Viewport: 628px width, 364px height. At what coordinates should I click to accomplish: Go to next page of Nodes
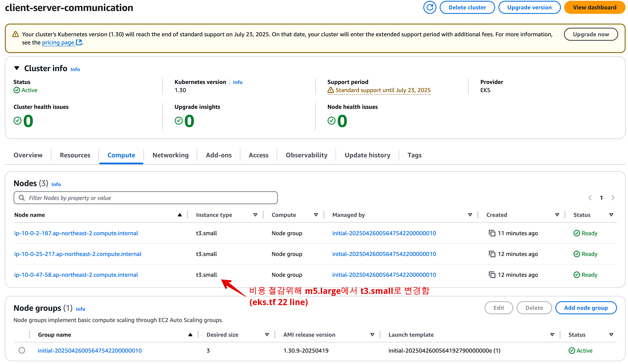[613, 198]
